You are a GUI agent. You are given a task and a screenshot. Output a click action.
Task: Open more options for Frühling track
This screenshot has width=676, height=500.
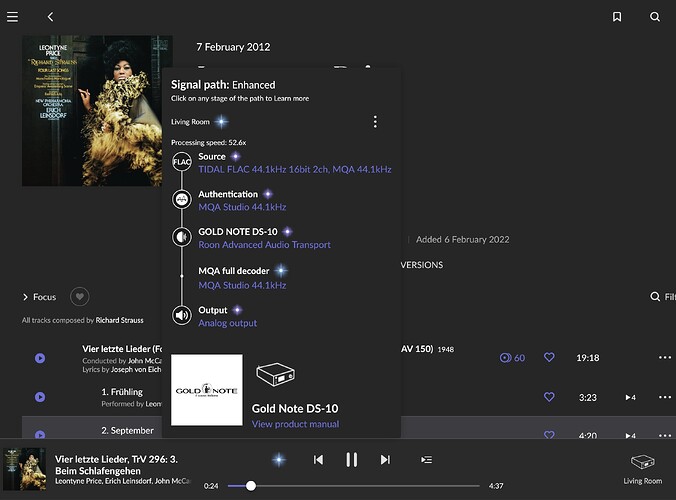coord(665,397)
